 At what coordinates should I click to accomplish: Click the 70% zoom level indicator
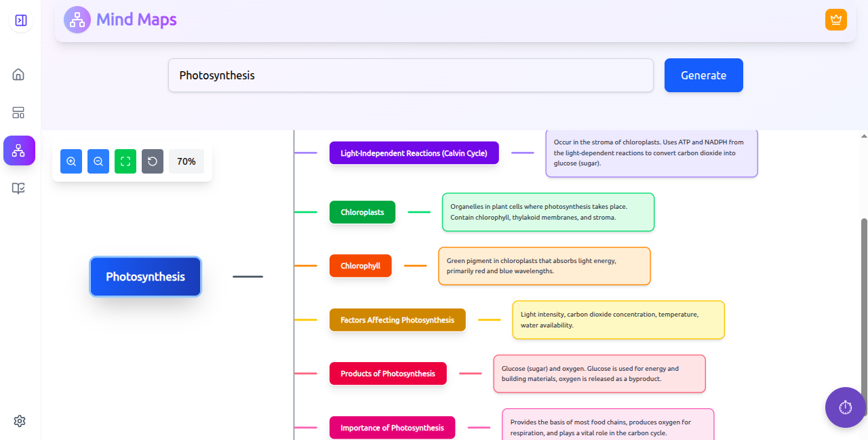click(x=186, y=161)
